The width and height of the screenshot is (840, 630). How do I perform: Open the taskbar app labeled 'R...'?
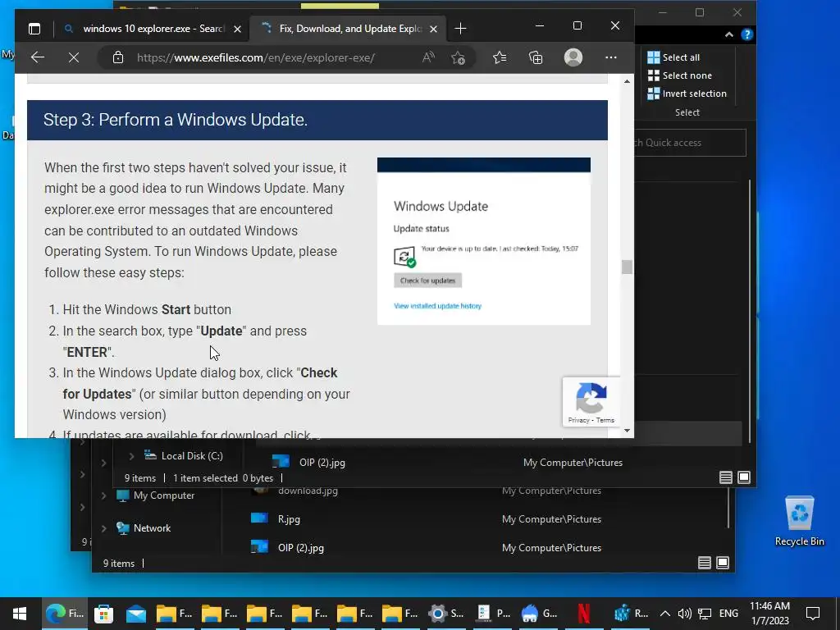click(631, 614)
